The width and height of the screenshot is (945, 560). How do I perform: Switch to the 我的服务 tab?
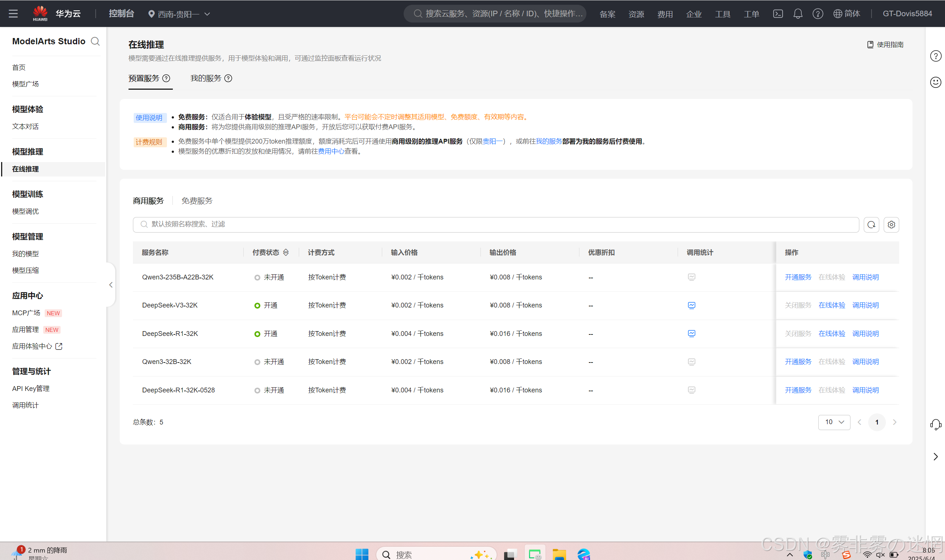tap(206, 79)
